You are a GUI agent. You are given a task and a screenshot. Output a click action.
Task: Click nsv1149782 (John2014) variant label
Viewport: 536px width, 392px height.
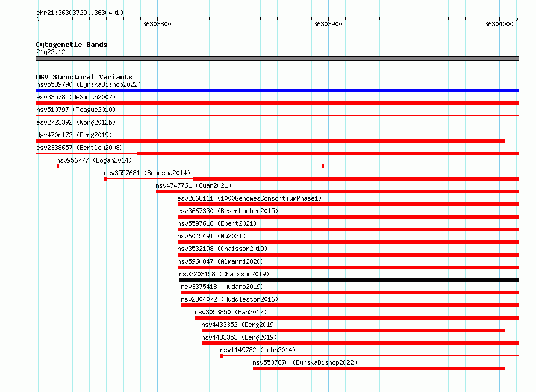pos(258,350)
